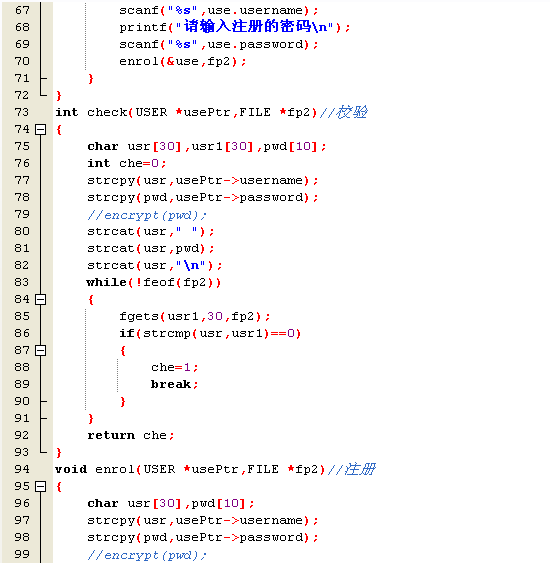The image size is (550, 563).
Task: Click 'feof' call on line 83
Action: pos(159,282)
